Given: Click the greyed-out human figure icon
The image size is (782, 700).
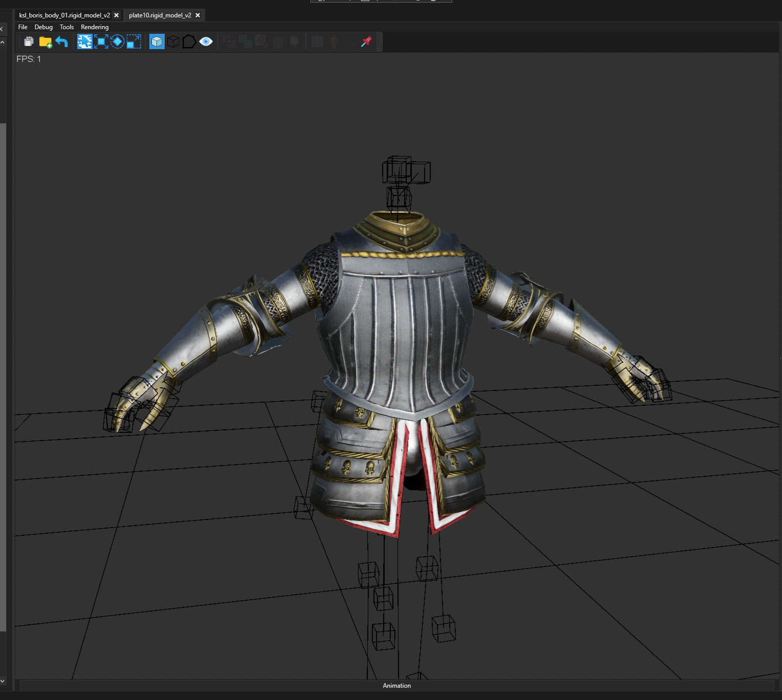Looking at the screenshot, I should pos(334,41).
